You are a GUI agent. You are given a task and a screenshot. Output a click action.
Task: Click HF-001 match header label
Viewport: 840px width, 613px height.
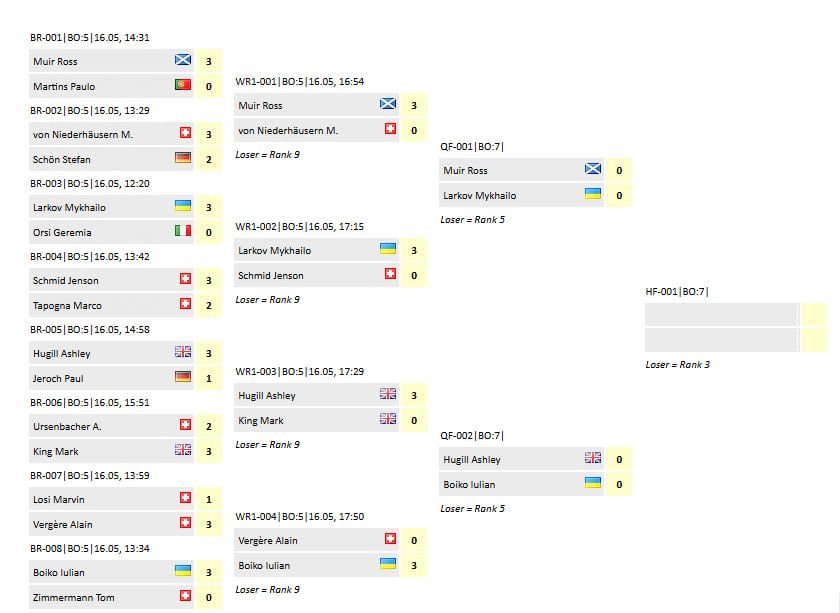[677, 292]
